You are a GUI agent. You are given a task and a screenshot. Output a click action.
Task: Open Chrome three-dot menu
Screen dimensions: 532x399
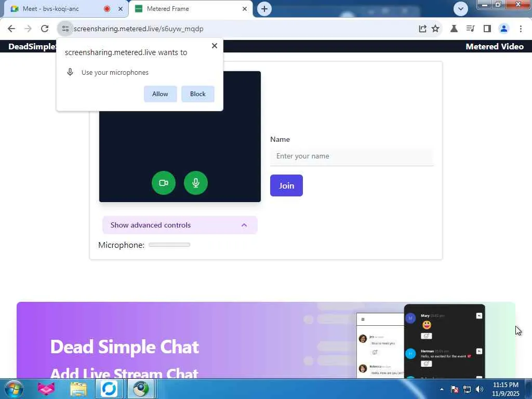(x=521, y=29)
